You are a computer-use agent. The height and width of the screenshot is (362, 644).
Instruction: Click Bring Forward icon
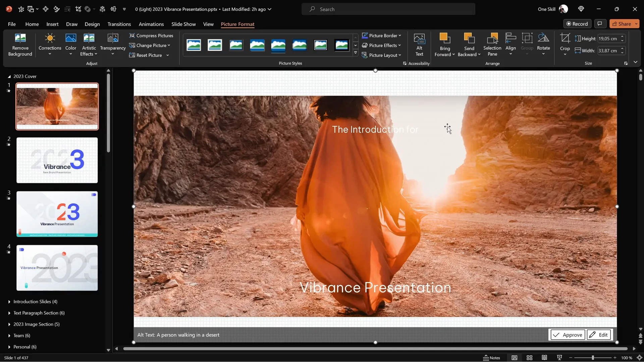pyautogui.click(x=445, y=38)
